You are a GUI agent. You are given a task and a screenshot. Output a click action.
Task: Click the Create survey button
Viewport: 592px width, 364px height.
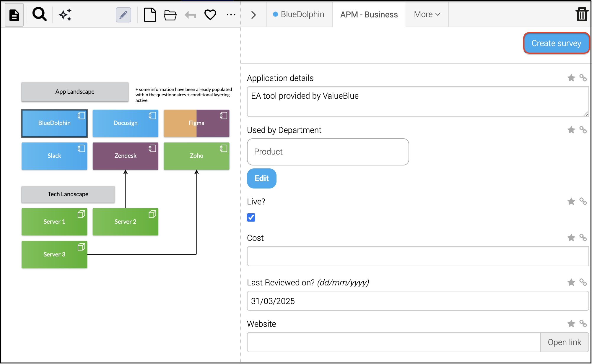click(x=556, y=43)
